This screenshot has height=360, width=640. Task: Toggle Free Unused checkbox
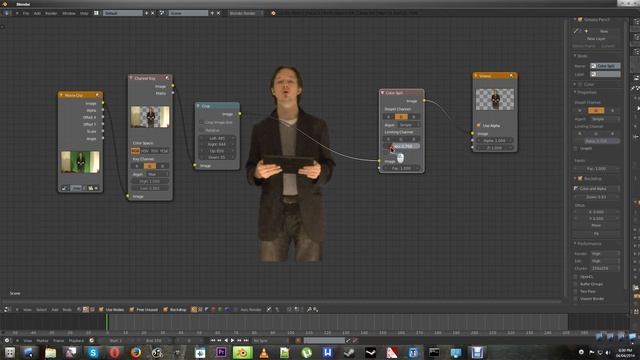pos(131,309)
